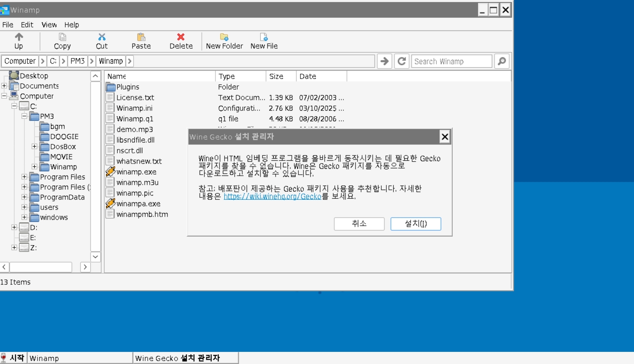Screen dimensions: 634x364
Task: Select the bgm folder icon in tree
Action: pos(44,126)
